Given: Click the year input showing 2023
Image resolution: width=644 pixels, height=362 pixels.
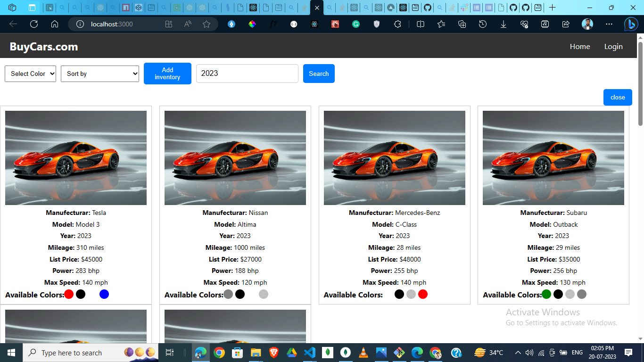Looking at the screenshot, I should click(x=247, y=74).
